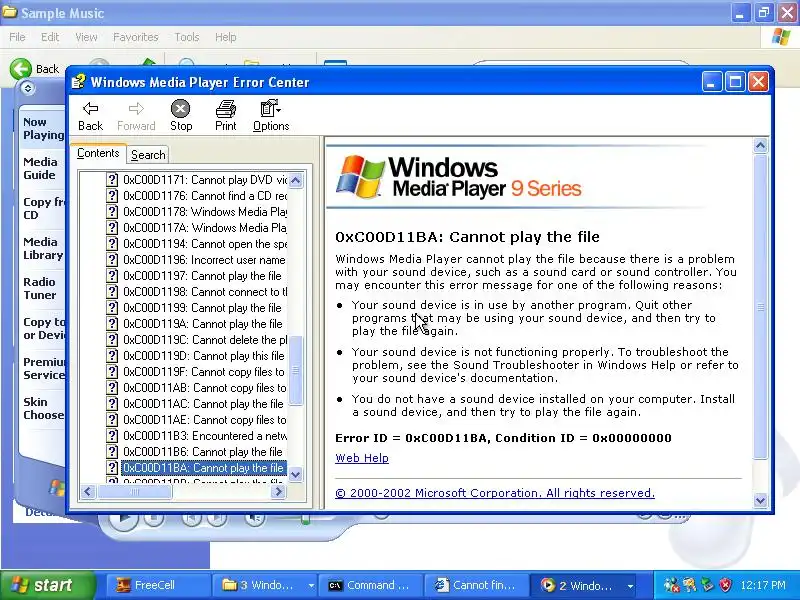800x600 pixels.
Task: Open Media Guide in Media Player sidebar
Action: [x=41, y=168]
